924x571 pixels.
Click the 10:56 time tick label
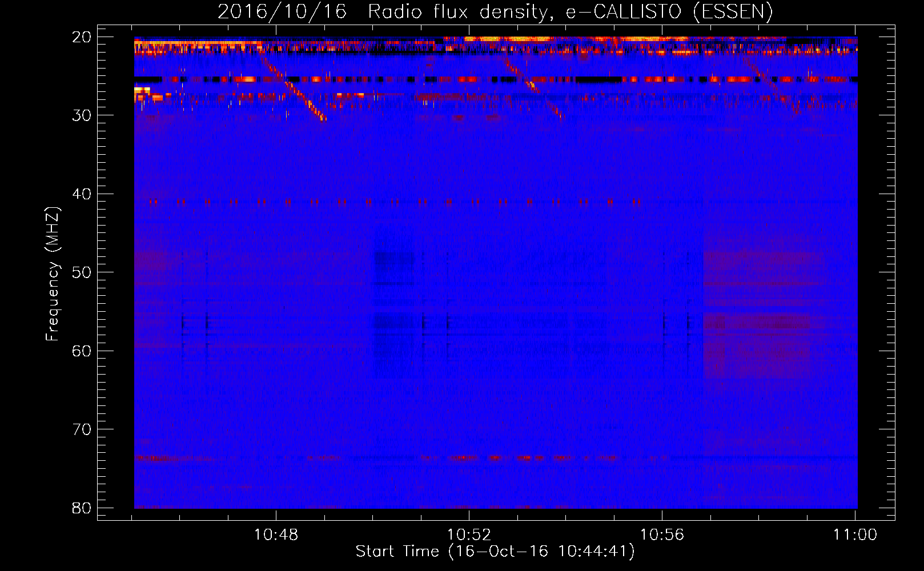click(x=662, y=535)
